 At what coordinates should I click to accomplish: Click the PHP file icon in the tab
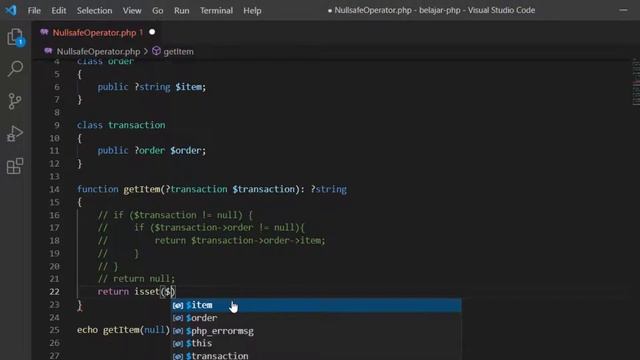point(44,32)
